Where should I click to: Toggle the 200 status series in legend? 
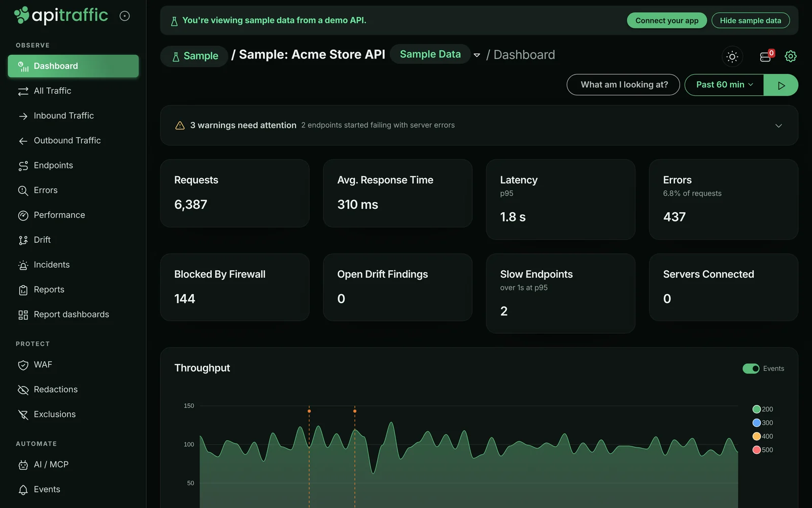[763, 409]
